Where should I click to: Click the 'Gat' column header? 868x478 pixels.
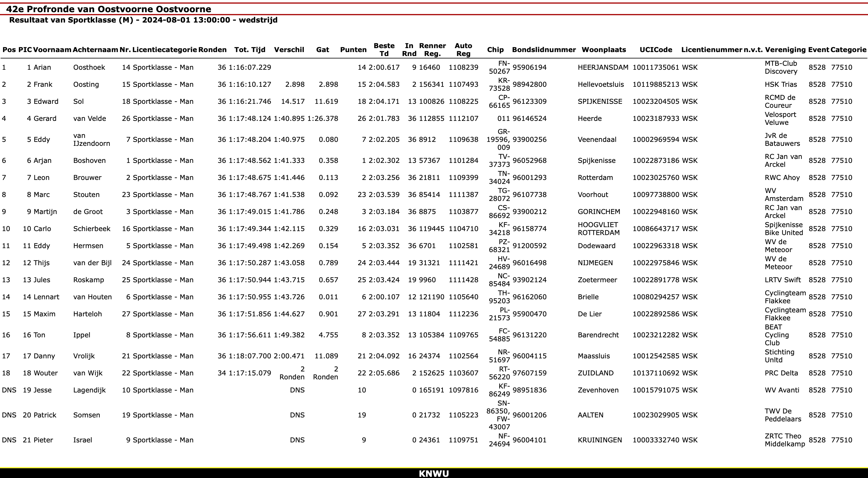tap(322, 50)
